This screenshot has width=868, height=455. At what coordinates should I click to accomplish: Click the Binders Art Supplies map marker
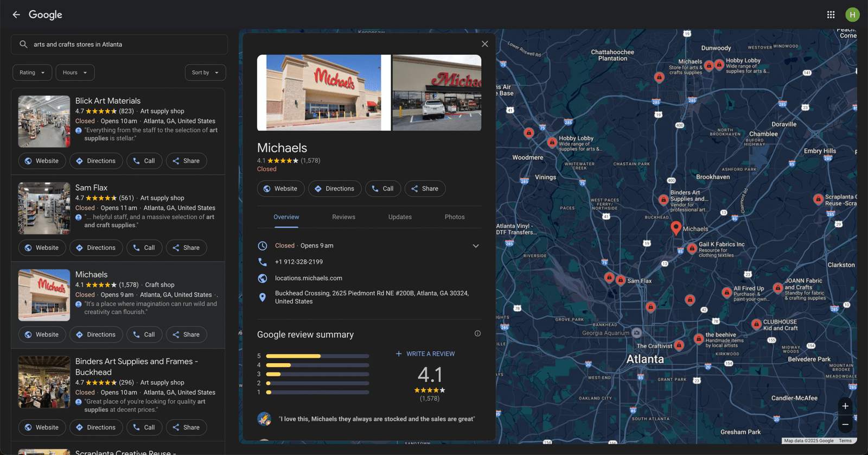pos(663,200)
